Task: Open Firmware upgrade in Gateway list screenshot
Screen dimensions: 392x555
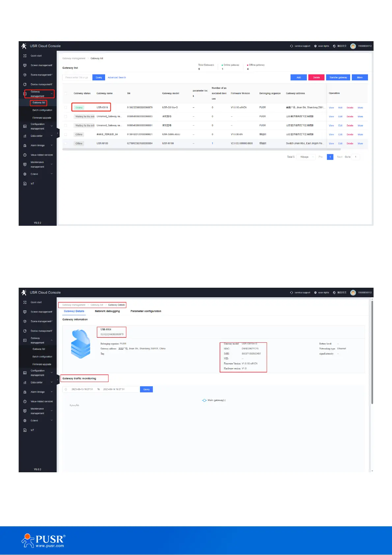Action: click(x=42, y=118)
